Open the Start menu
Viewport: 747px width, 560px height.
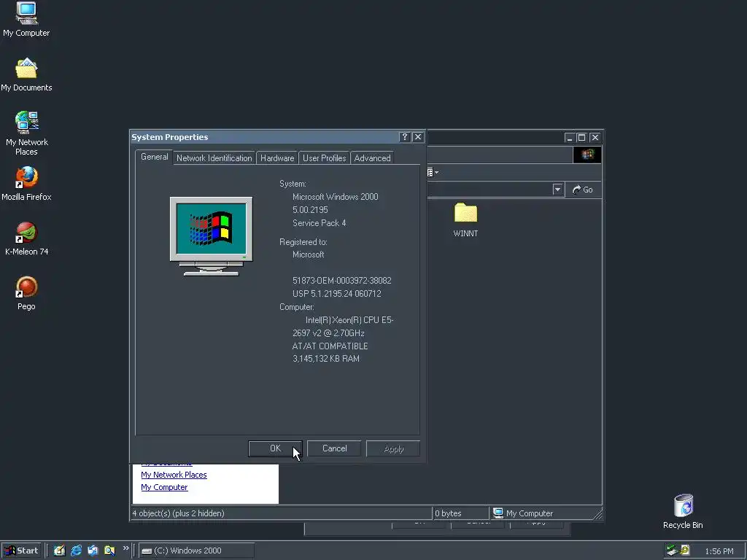[22, 551]
